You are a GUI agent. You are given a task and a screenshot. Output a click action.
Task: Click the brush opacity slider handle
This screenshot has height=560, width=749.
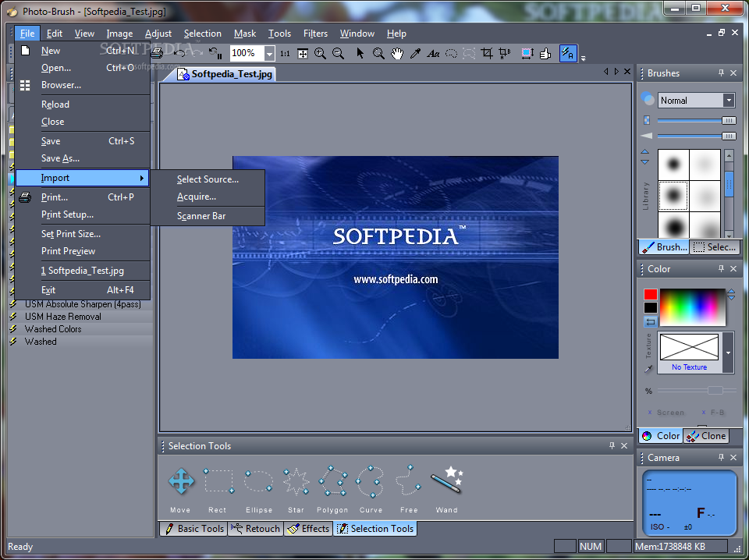pyautogui.click(x=729, y=121)
